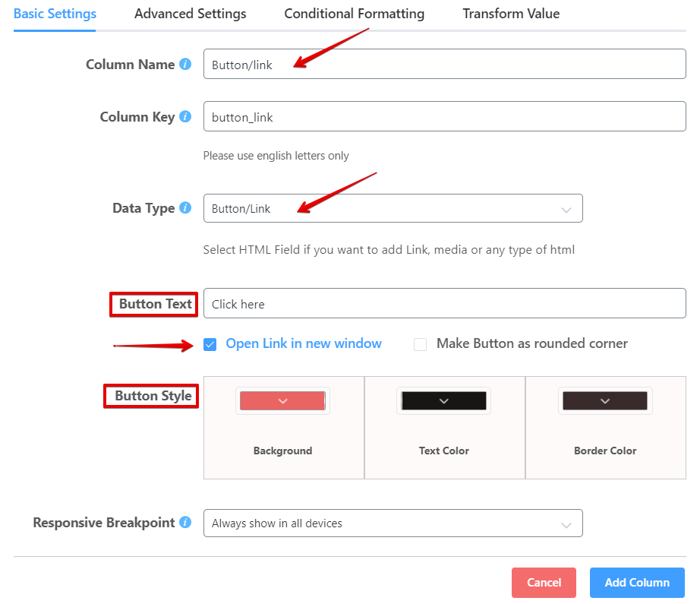This screenshot has height=604, width=700.
Task: Click the Open Link in new window label
Action: tap(304, 343)
